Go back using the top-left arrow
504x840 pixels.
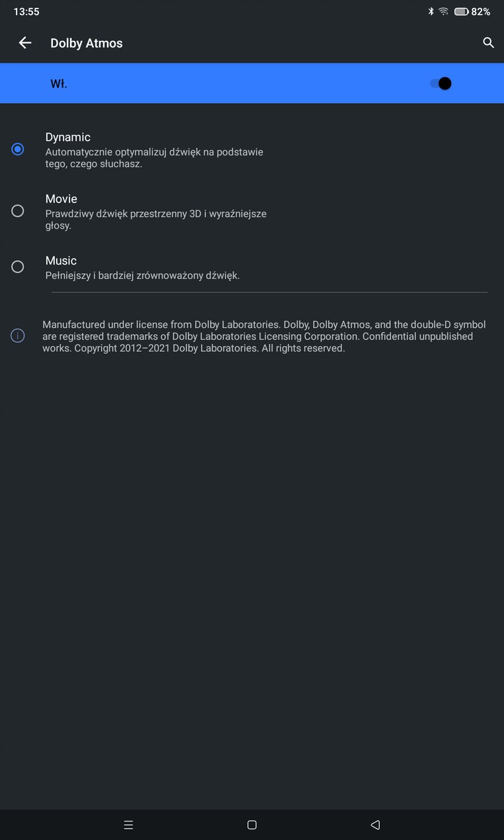pos(25,43)
